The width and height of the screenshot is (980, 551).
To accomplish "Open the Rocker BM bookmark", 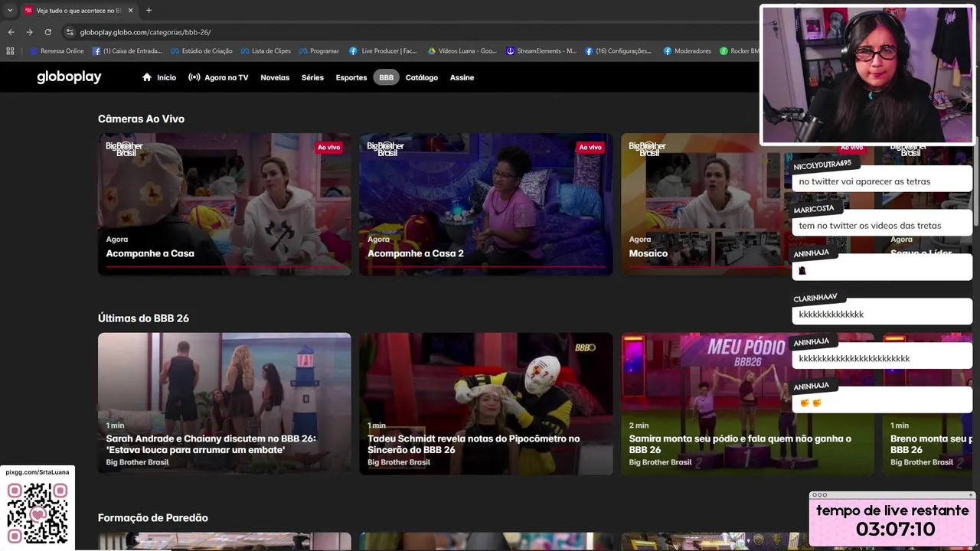I will pos(740,51).
